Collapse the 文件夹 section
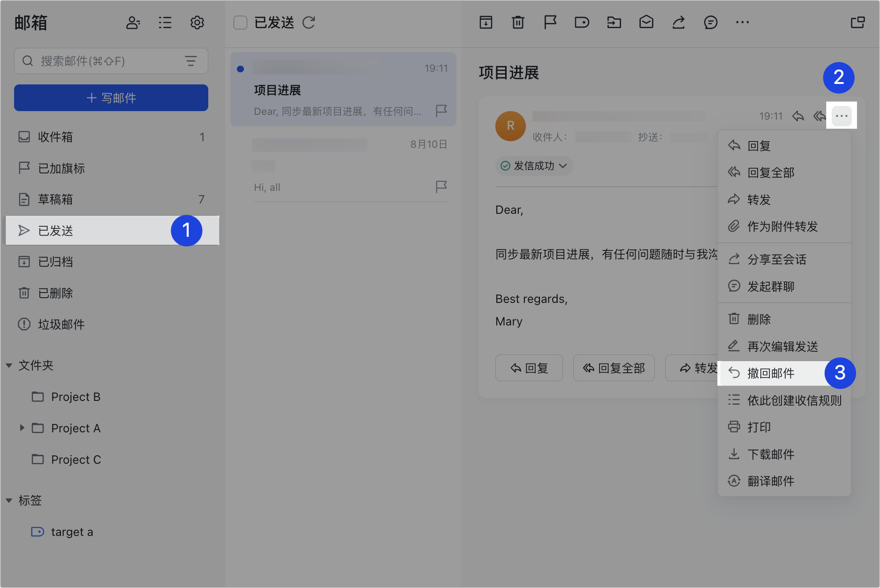The height and width of the screenshot is (588, 880). pos(9,365)
